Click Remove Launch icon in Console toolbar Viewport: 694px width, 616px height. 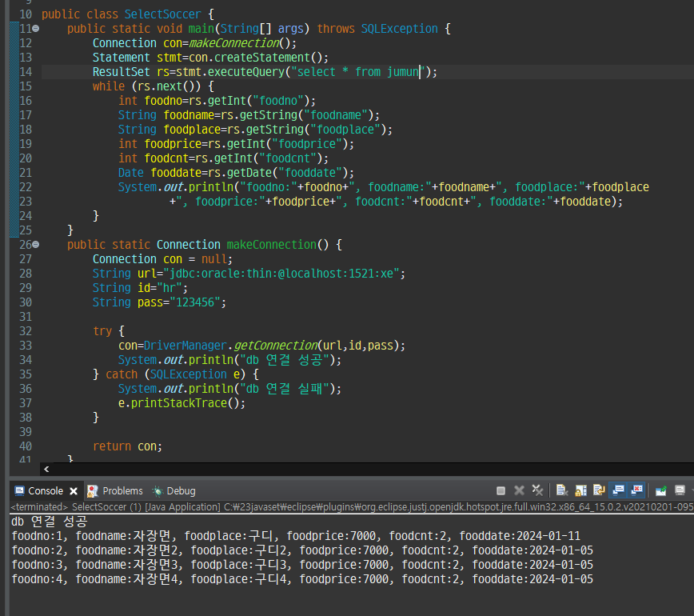519,490
